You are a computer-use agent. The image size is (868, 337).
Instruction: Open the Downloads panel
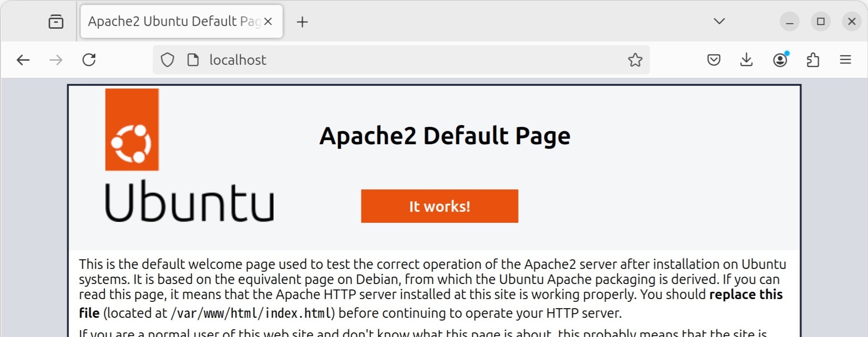coord(746,60)
